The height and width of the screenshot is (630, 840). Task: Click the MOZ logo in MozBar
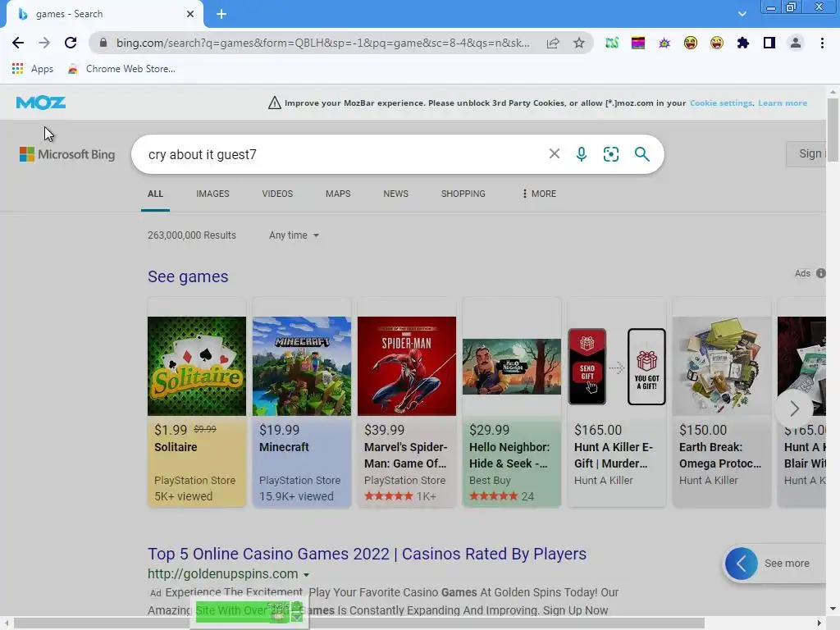click(x=41, y=103)
